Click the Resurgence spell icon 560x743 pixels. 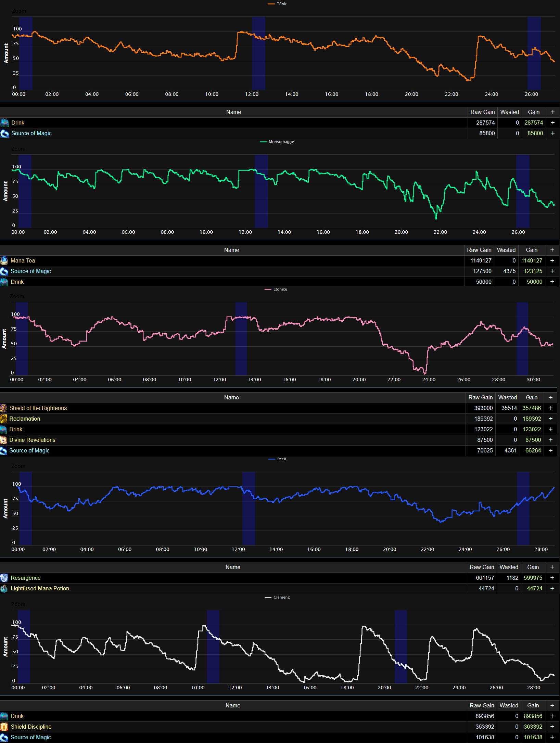[4, 578]
